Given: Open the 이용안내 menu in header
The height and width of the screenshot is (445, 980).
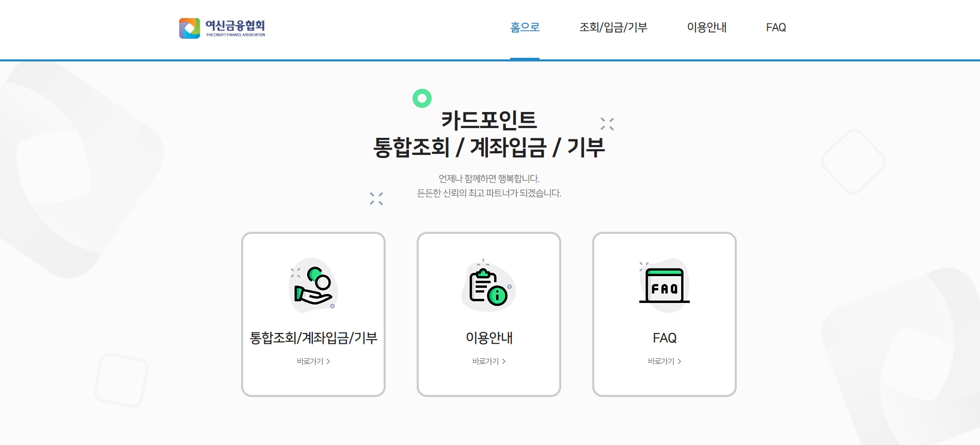Looking at the screenshot, I should 706,27.
